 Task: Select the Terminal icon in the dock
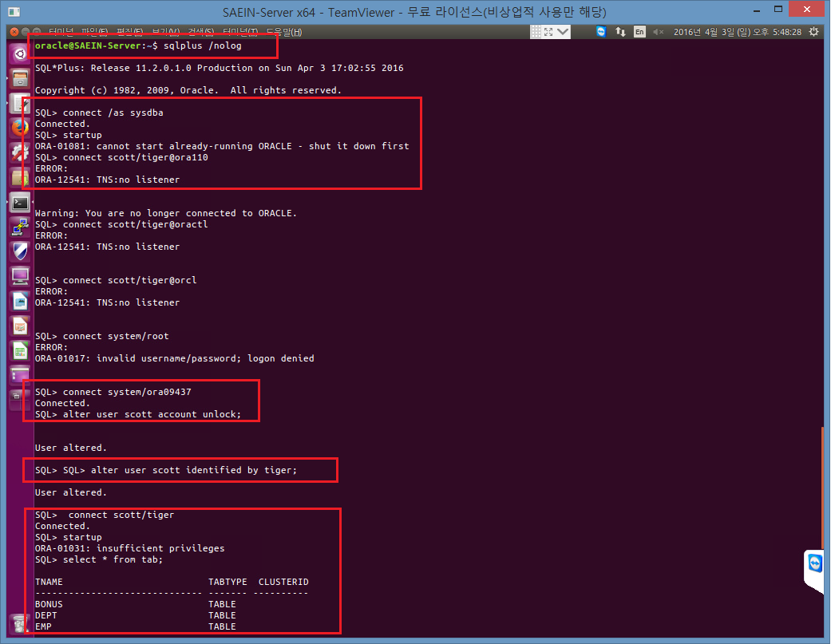pos(20,203)
